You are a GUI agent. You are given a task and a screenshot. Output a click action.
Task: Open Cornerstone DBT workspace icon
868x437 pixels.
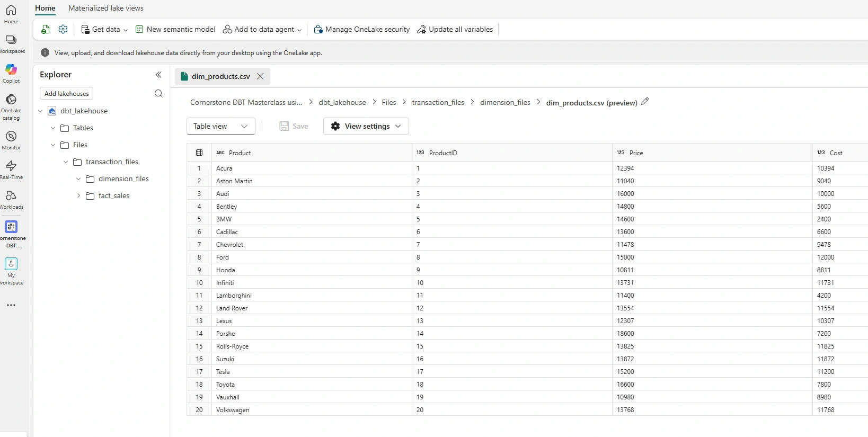click(x=11, y=234)
